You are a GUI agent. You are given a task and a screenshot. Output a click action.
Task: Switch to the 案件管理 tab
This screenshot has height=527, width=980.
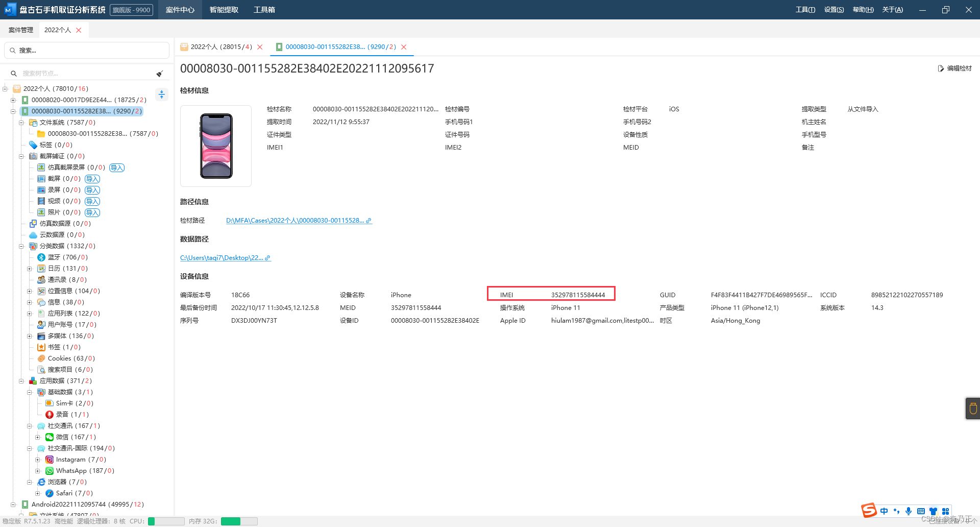click(21, 30)
